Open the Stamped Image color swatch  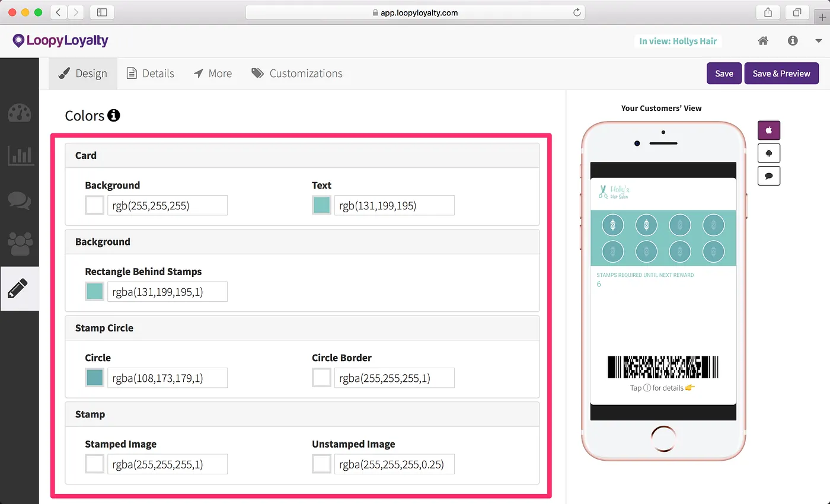click(x=95, y=464)
